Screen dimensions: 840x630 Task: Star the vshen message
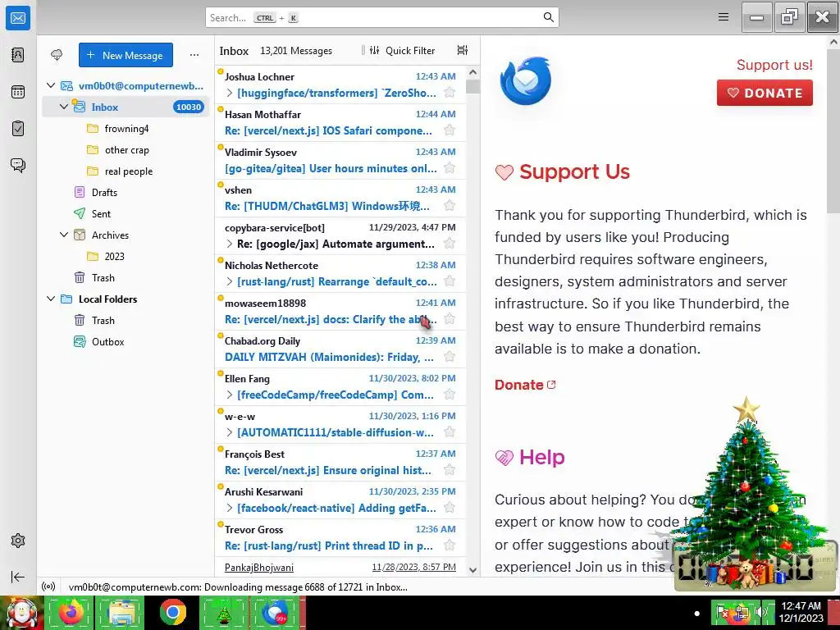450,206
